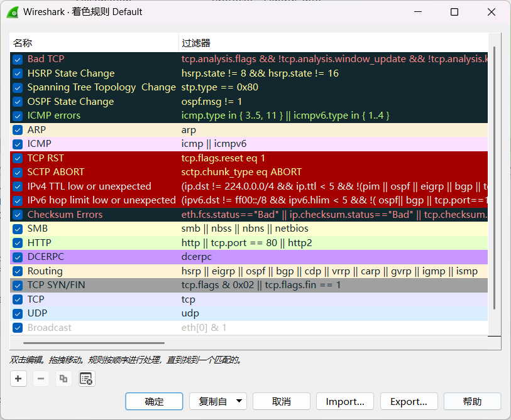Click the 'udp' filter cell
This screenshot has height=420, width=511.
[x=190, y=313]
